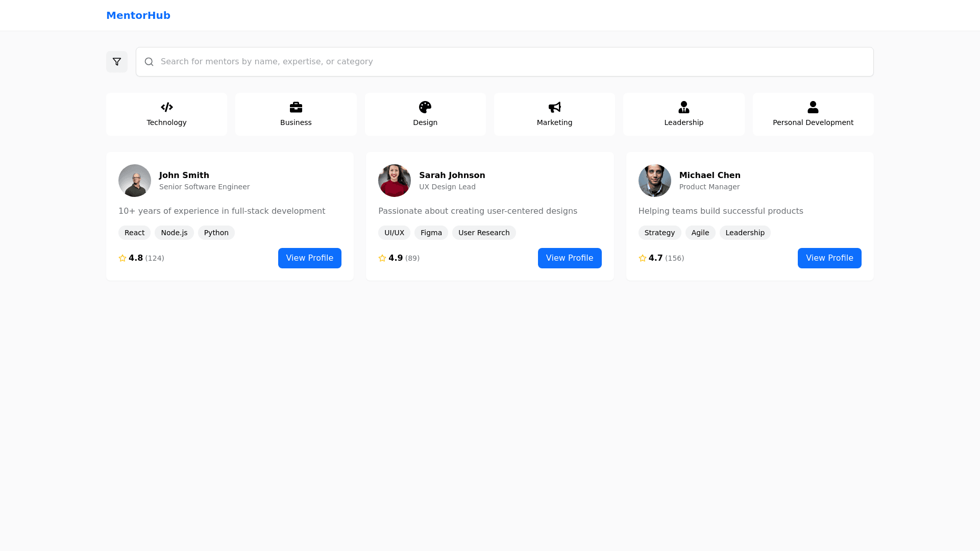Select the Technology code icon
The width and height of the screenshot is (980, 551).
pos(166,107)
